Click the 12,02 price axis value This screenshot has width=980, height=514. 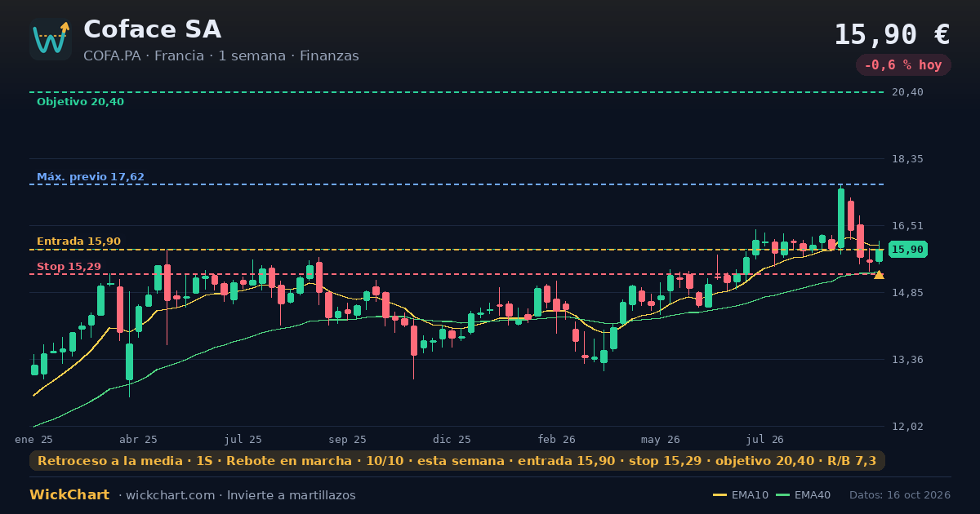(x=907, y=427)
